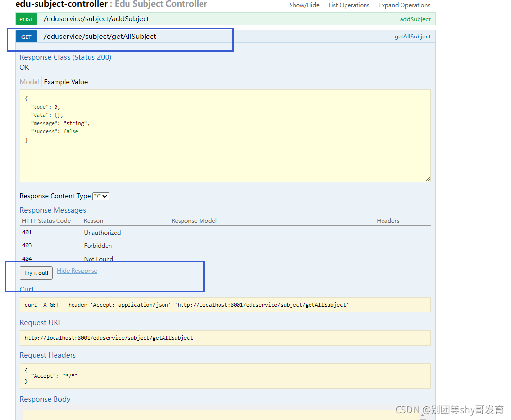Viewport: 511px width, 420px height.
Task: Click the Response Body heading
Action: click(x=45, y=399)
